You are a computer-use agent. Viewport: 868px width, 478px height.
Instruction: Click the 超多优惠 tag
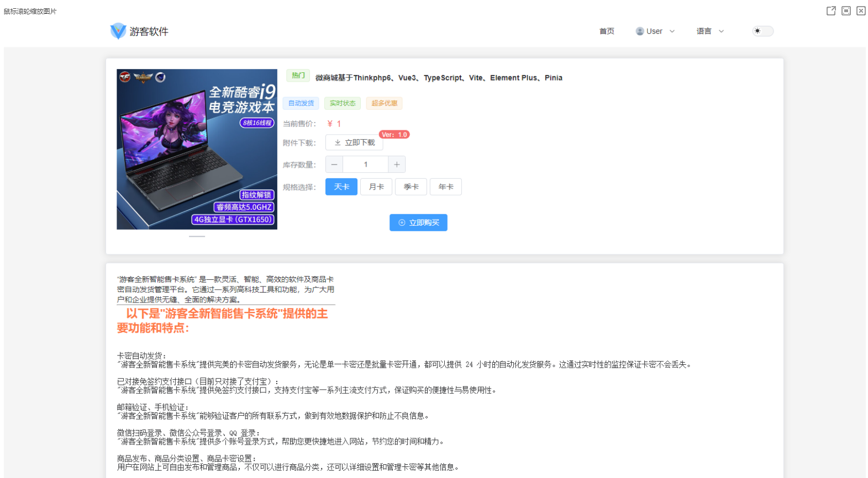(384, 103)
